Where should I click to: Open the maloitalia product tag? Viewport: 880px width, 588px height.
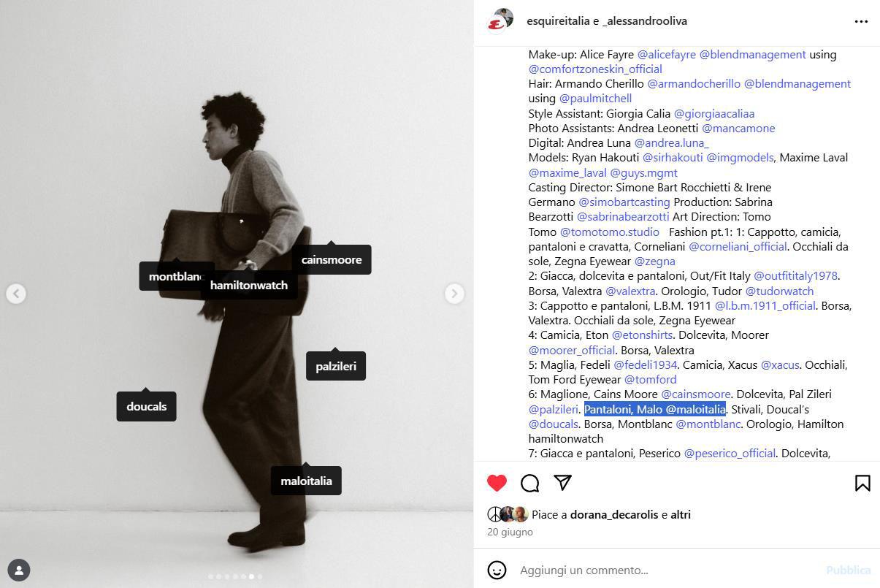point(306,481)
